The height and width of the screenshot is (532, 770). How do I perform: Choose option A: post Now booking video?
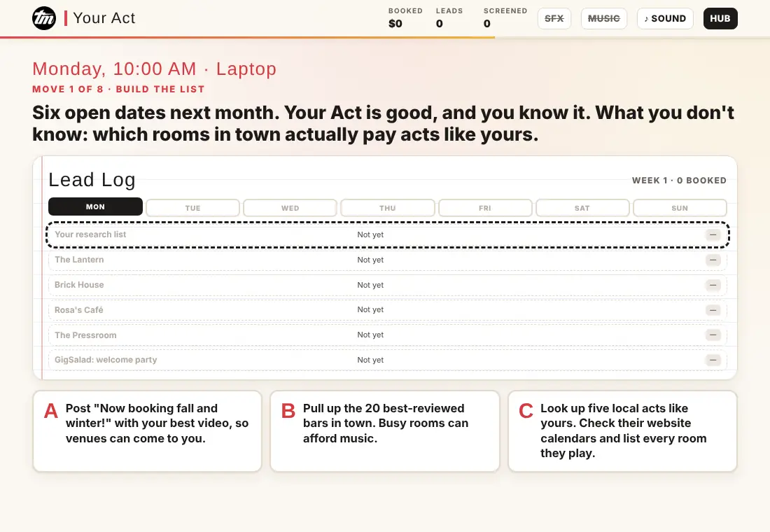147,430
